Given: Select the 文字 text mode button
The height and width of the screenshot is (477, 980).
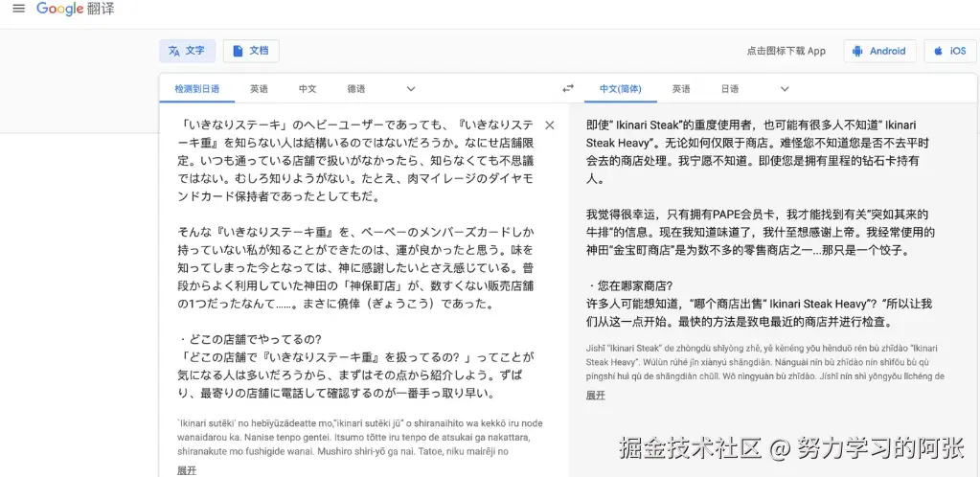Looking at the screenshot, I should (x=187, y=52).
